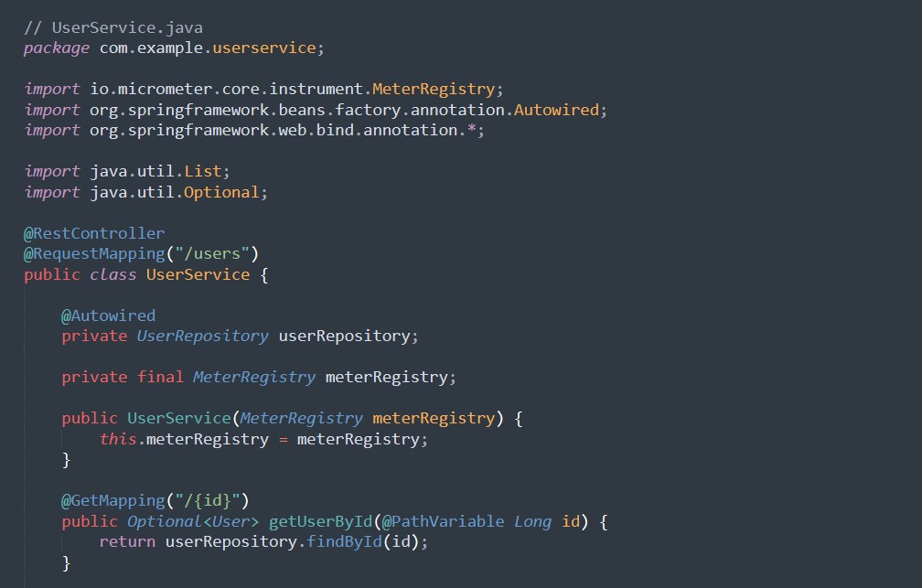This screenshot has width=922, height=588.
Task: Click the "// UserService.java" comment line
Action: pos(113,27)
